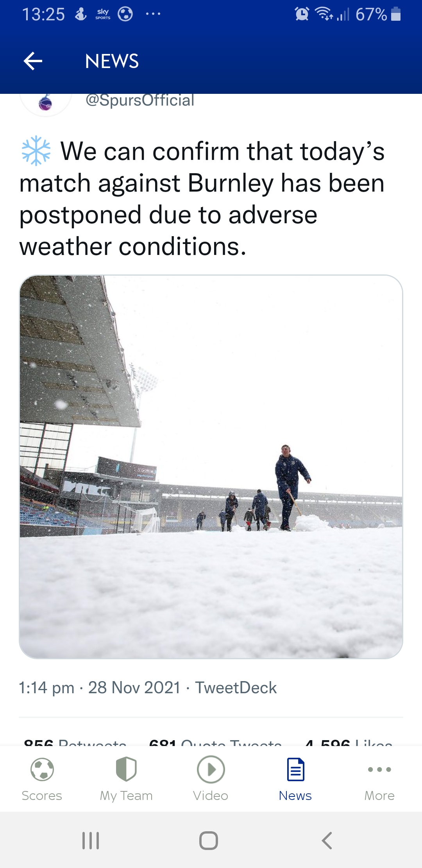Tap the football notification icon in status bar
This screenshot has height=868, width=422.
tap(125, 14)
